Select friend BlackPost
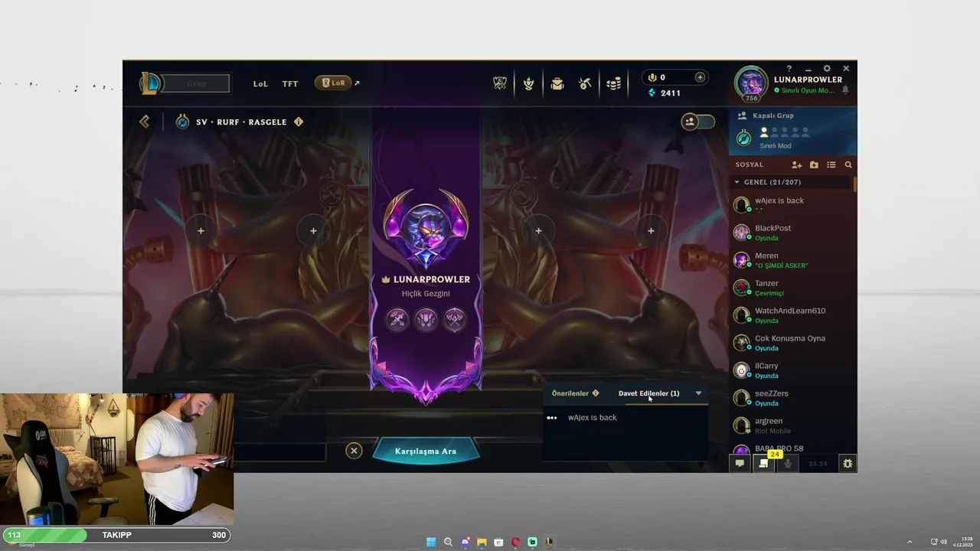The height and width of the screenshot is (551, 980). tap(792, 233)
